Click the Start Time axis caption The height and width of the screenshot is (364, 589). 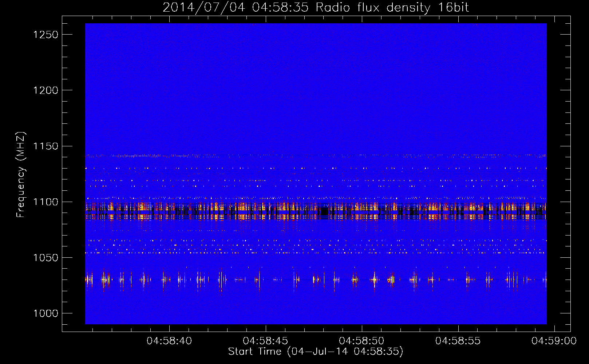click(x=316, y=352)
